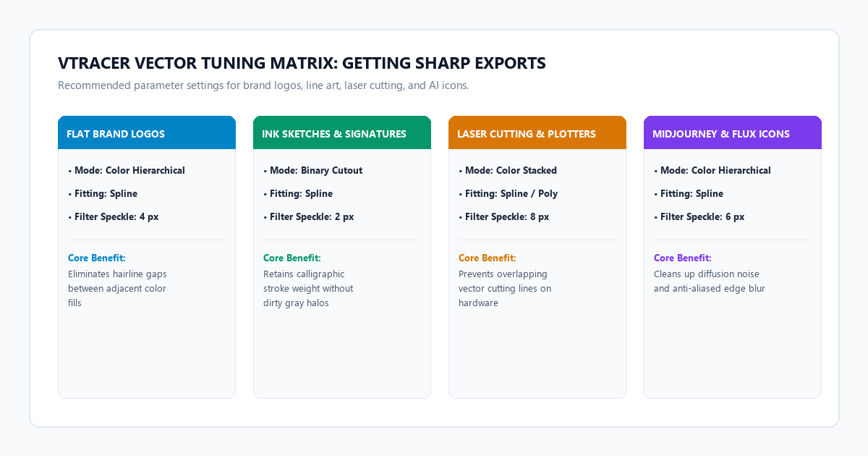The image size is (868, 456).
Task: Select the "LASER CUTTING & PLOTTERS" card header
Action: pos(537,132)
